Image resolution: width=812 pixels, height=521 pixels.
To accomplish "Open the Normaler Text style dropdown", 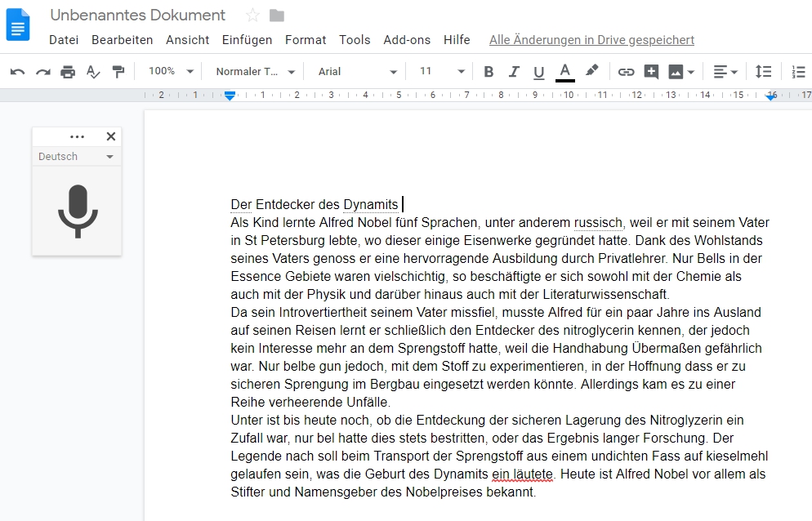I will [256, 72].
